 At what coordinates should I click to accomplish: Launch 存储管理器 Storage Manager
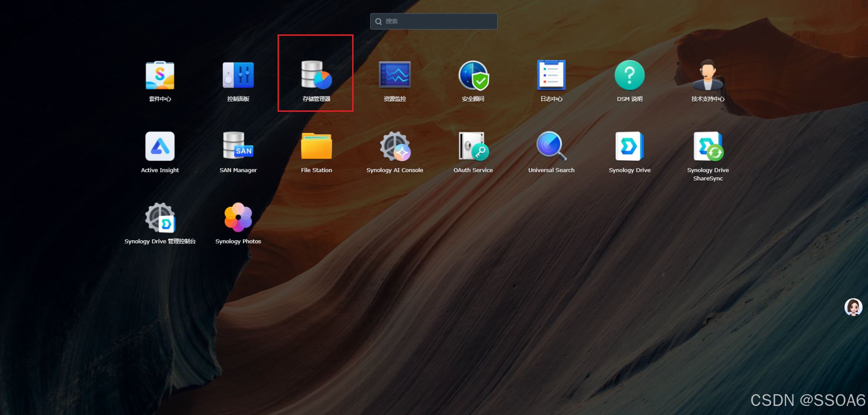pyautogui.click(x=316, y=75)
